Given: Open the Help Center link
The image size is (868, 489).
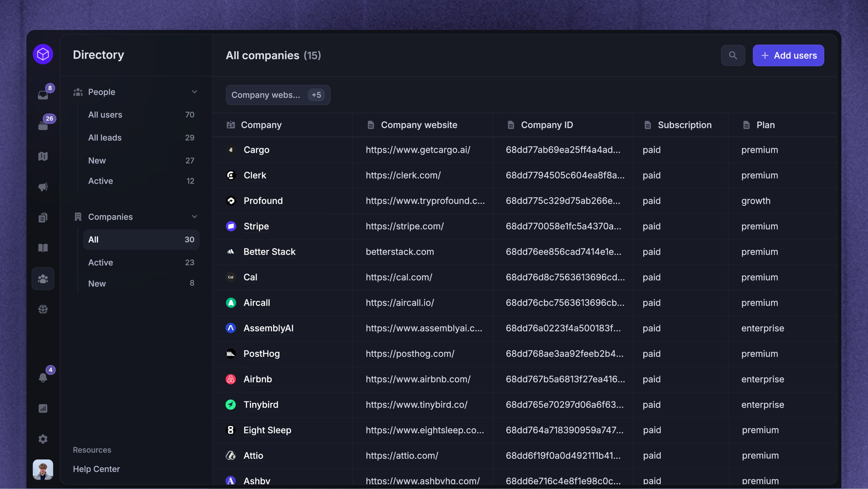Looking at the screenshot, I should coord(96,469).
